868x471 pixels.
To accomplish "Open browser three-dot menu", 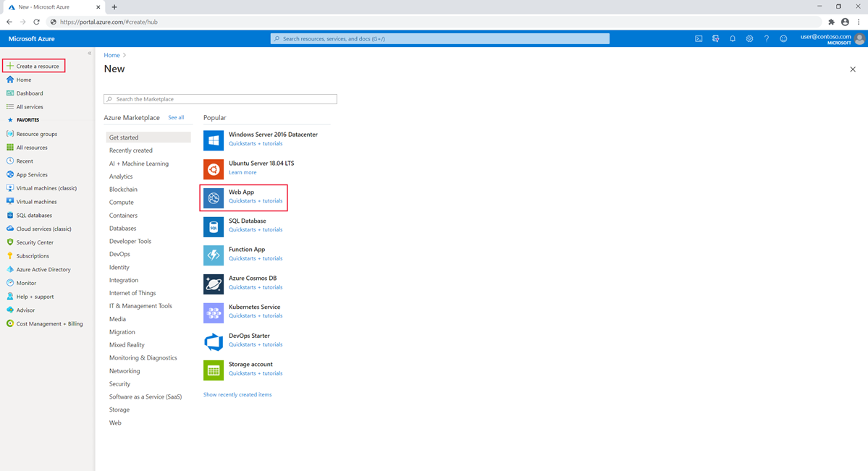I will point(859,22).
